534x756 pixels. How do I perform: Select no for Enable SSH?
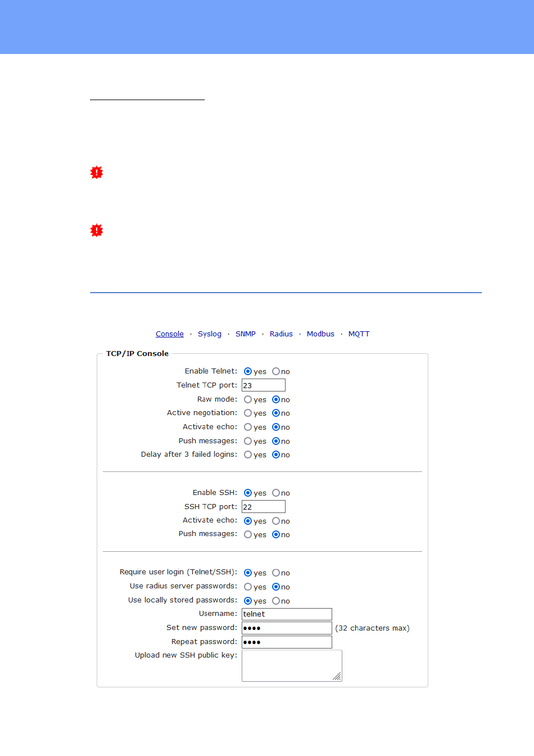(276, 493)
